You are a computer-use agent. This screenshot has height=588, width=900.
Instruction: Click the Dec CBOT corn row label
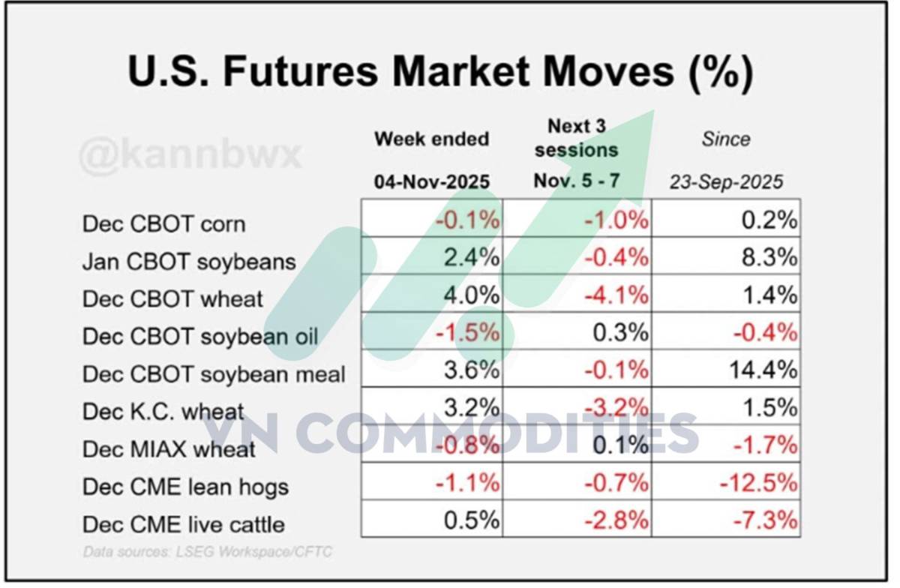click(163, 223)
